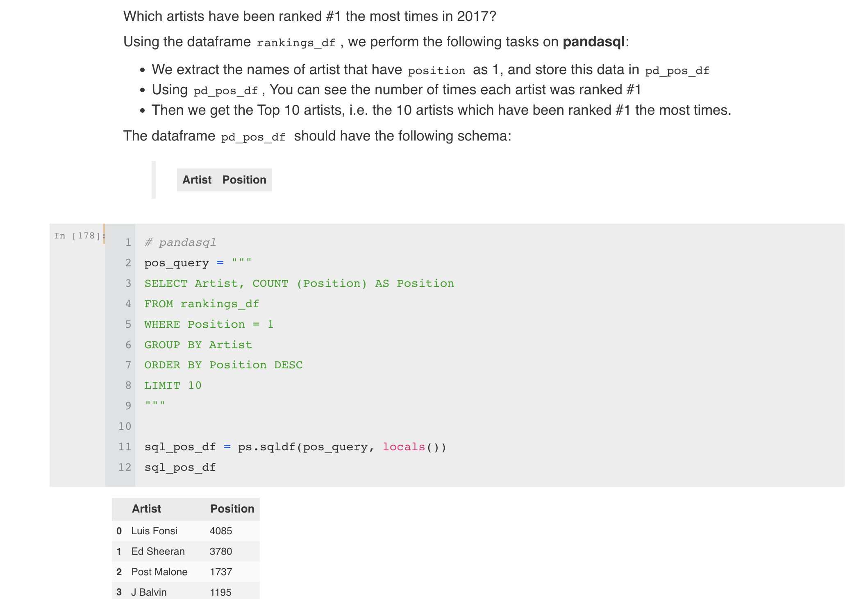Click the locals() keyword in code
The width and height of the screenshot is (868, 599).
coord(414,447)
